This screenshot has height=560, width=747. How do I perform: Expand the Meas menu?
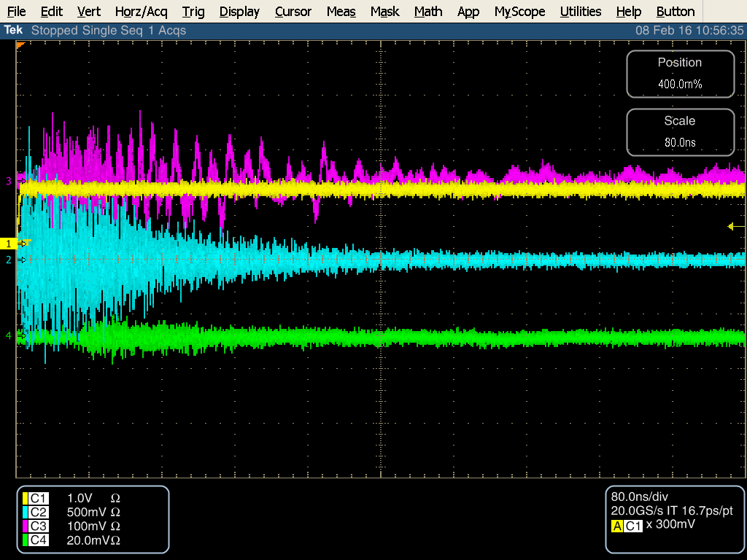pos(341,12)
